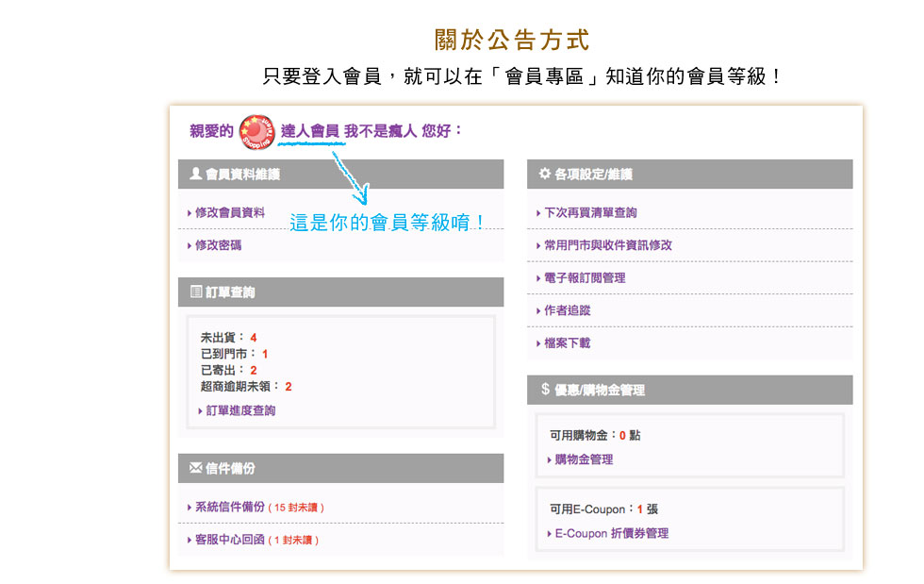The image size is (924, 584).
Task: Click the list icon beside 訂單查詢
Action: pos(195,292)
